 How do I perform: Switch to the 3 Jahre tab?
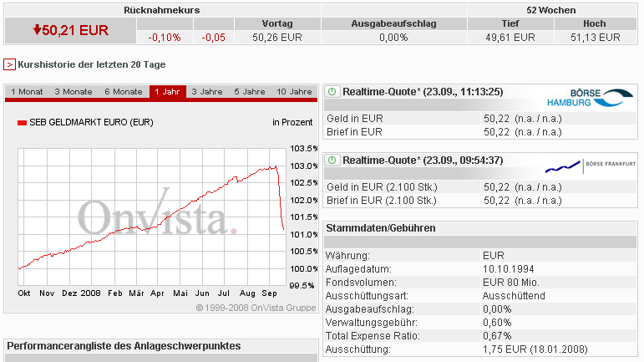tap(206, 91)
